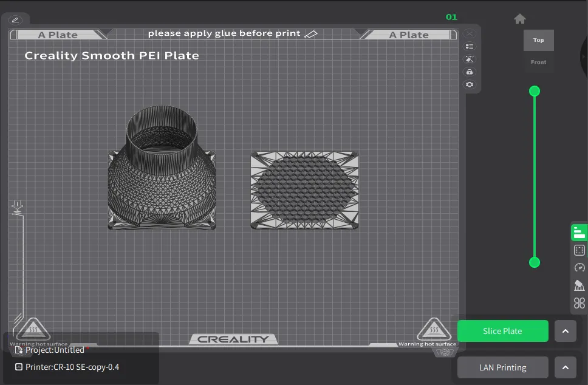Screen dimensions: 588x385
Task: Click the small arrow on the right-edge panel
Action: 584,57
